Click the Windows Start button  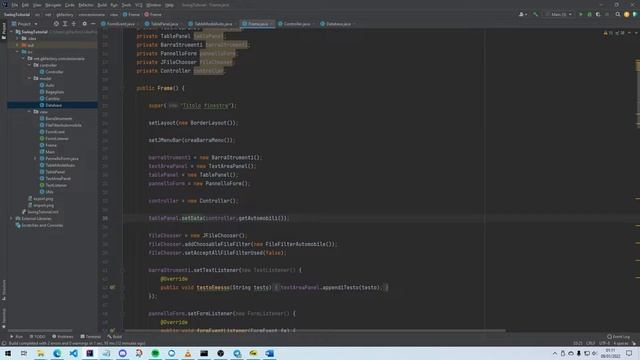(x=8, y=353)
